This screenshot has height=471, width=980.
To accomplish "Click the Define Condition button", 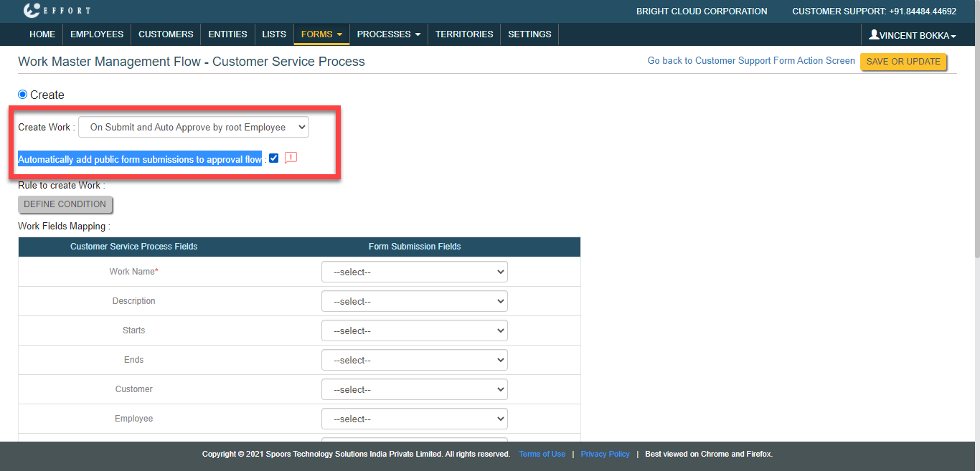I will [65, 204].
